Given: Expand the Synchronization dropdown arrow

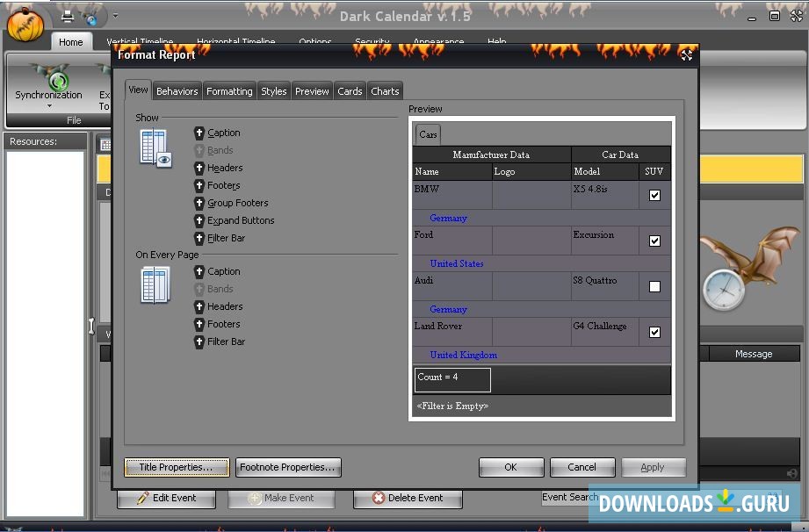Looking at the screenshot, I should 49,106.
